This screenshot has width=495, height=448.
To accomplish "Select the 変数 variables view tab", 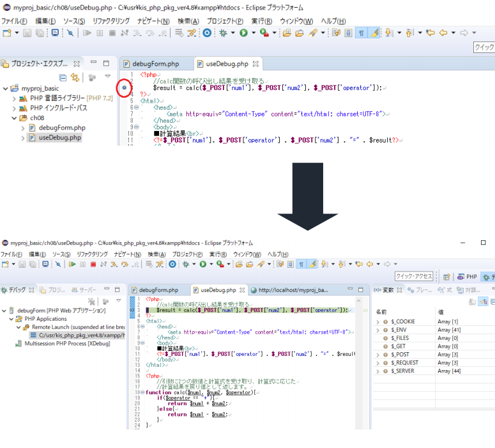I will 384,290.
